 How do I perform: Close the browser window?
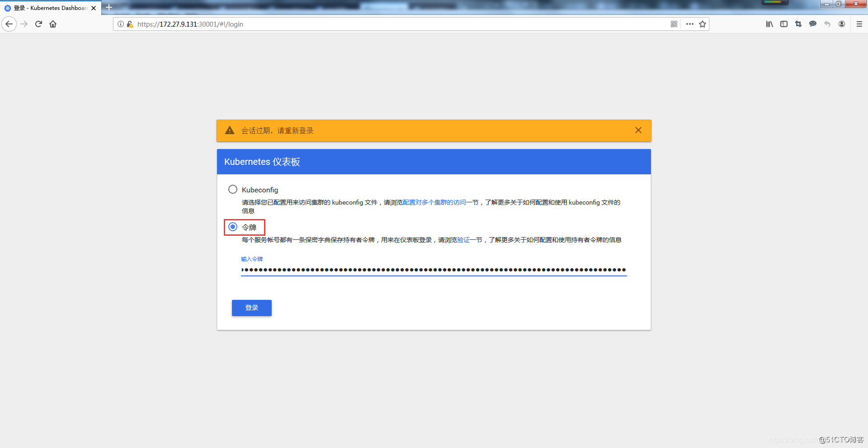(x=855, y=4)
